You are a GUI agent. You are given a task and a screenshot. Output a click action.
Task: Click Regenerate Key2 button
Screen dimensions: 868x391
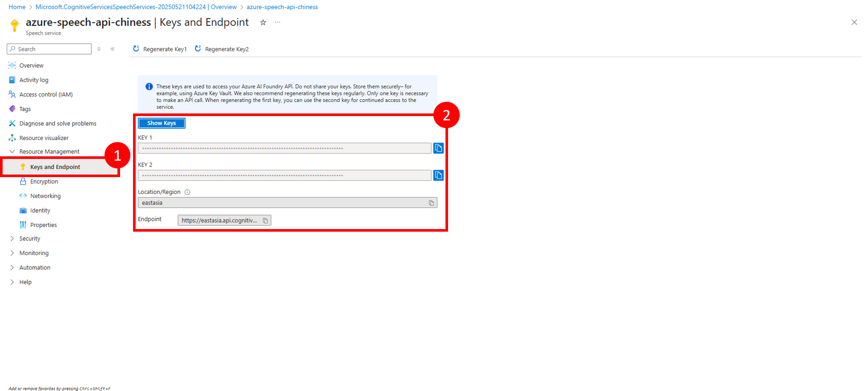pos(222,49)
